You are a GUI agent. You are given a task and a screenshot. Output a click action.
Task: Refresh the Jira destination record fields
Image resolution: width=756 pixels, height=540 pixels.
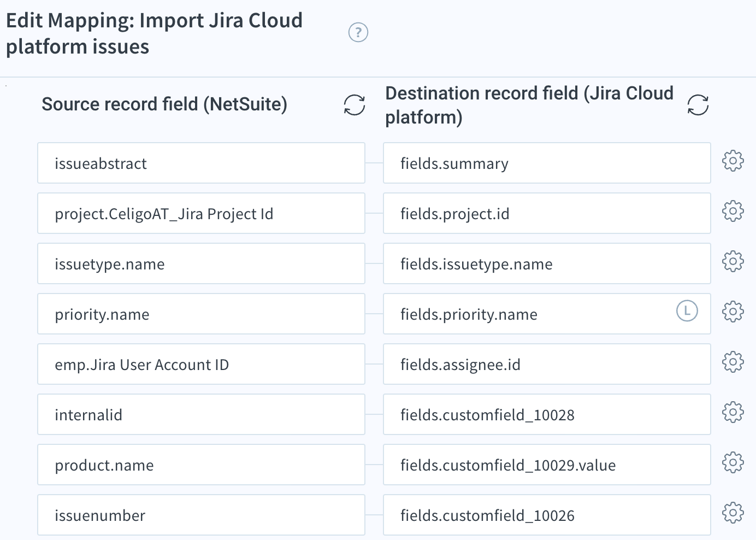pyautogui.click(x=698, y=105)
